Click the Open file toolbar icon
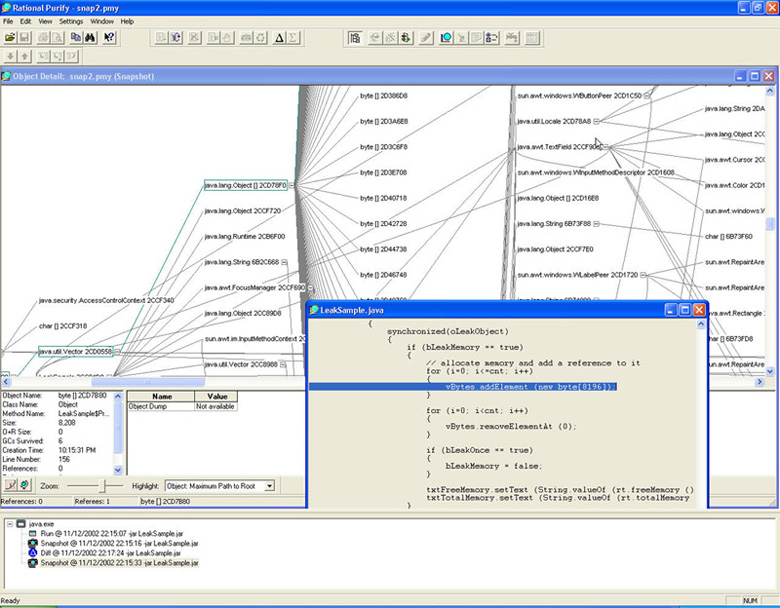Viewport: 780px width, 608px height. coord(12,38)
